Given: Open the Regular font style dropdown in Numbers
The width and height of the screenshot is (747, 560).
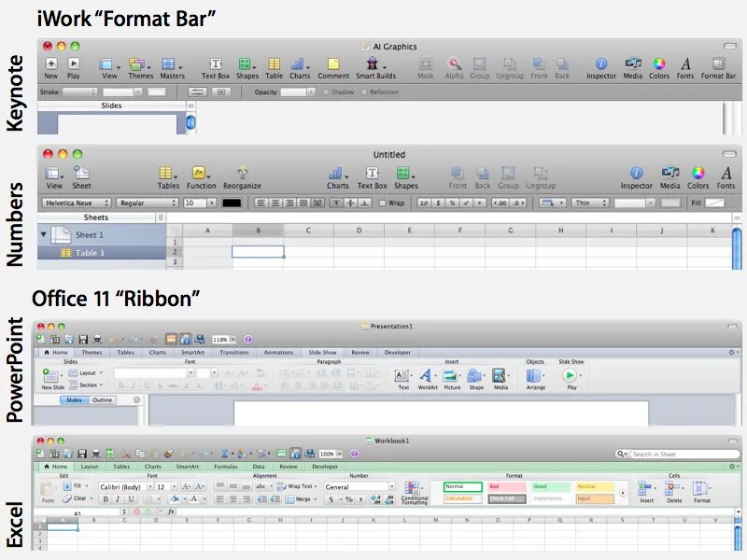Looking at the screenshot, I should [x=148, y=203].
